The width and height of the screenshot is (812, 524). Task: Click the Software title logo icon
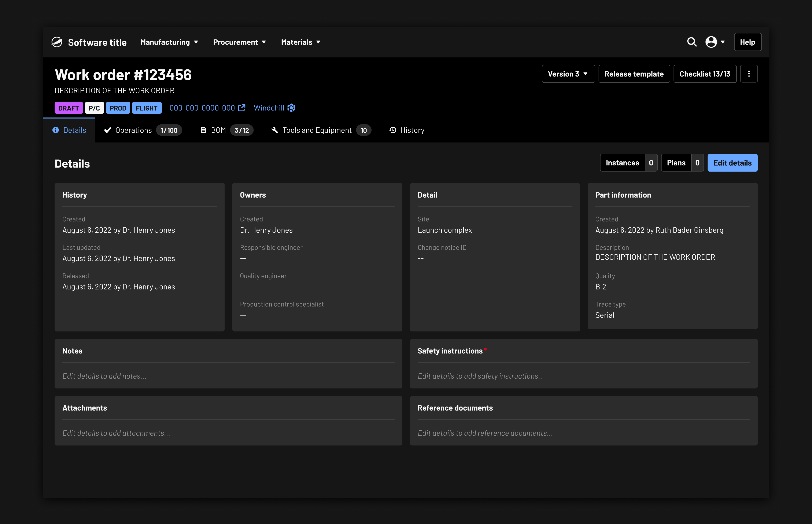coord(57,42)
